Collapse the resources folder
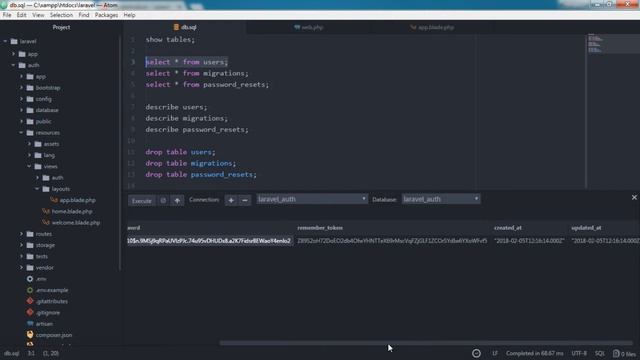 (x=22, y=133)
